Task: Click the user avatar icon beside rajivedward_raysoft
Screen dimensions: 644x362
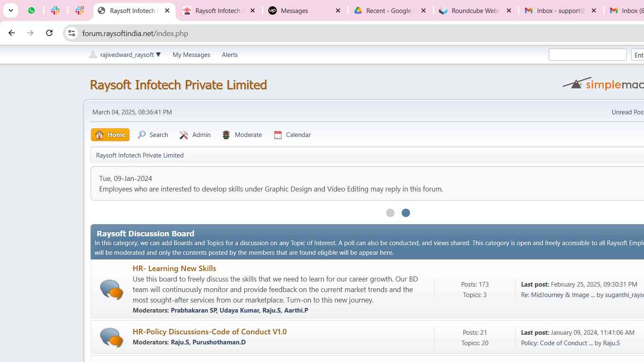Action: [93, 54]
